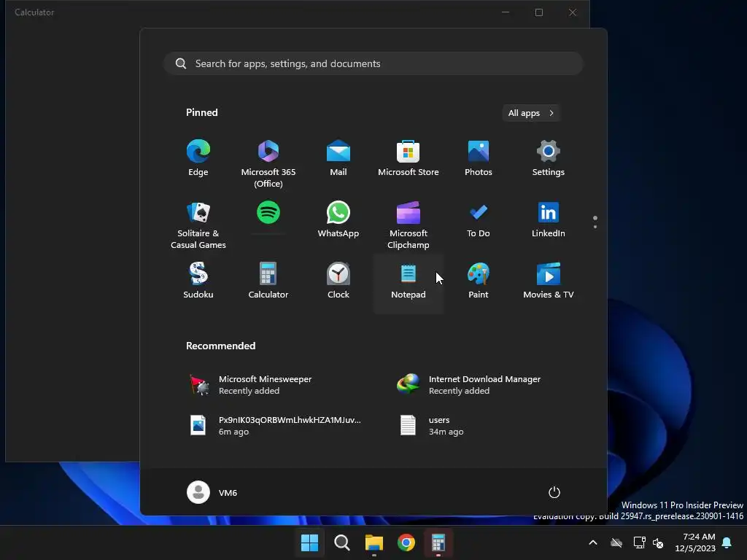Open Movies & TV app
The height and width of the screenshot is (560, 747).
tap(549, 281)
